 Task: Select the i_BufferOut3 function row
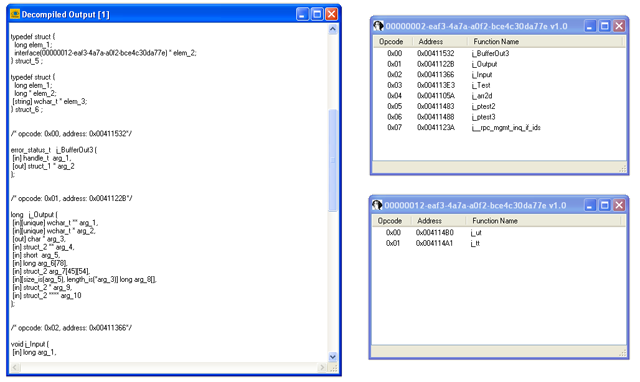(x=500, y=53)
